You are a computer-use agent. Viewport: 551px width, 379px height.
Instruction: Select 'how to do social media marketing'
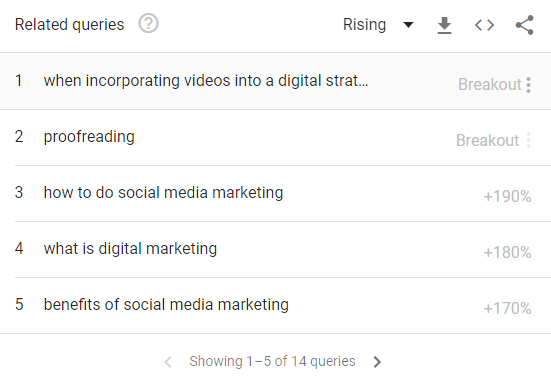(163, 192)
